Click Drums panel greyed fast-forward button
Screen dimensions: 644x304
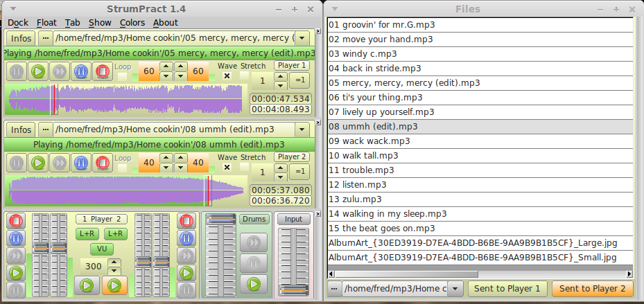pyautogui.click(x=254, y=242)
